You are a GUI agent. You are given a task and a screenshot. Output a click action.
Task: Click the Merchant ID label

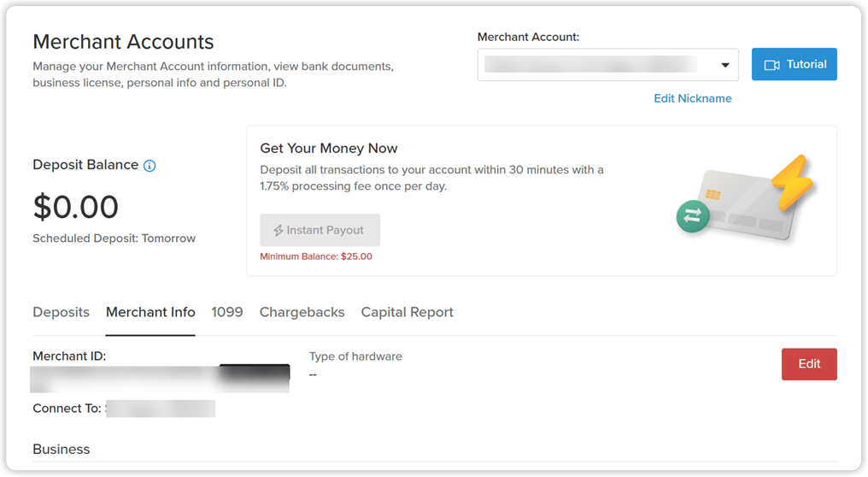tap(69, 356)
